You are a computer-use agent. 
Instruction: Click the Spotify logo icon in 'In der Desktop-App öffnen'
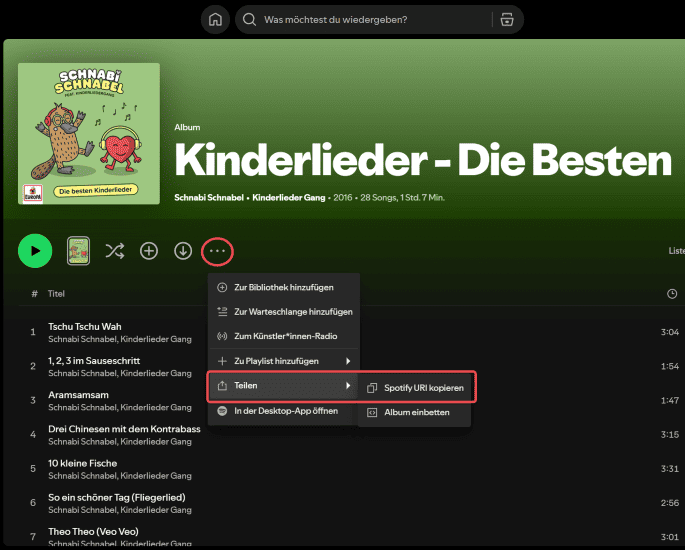222,411
